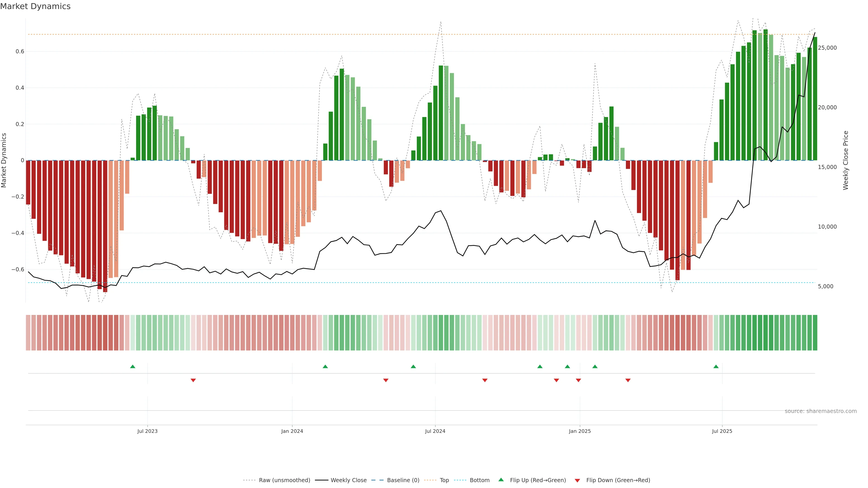Click the 25,000 right axis tick label
This screenshot has width=868, height=488.
pyautogui.click(x=827, y=48)
